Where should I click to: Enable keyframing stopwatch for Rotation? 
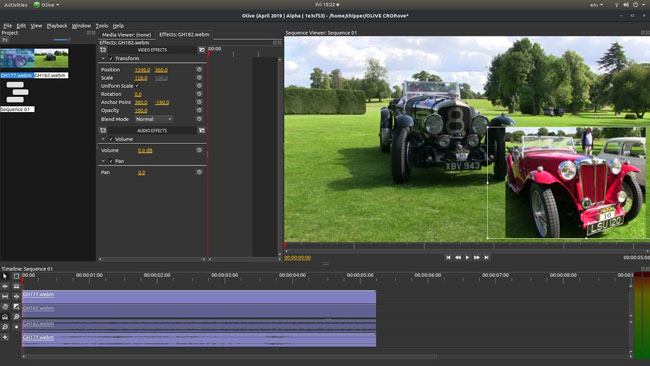click(x=199, y=94)
